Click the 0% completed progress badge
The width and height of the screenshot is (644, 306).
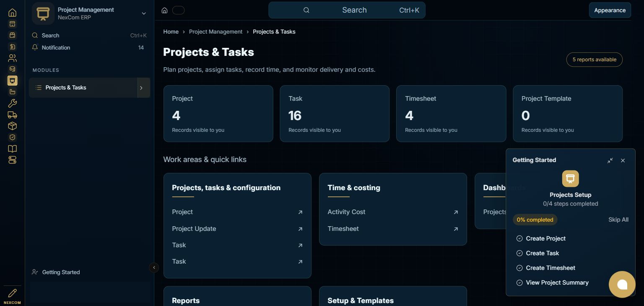(x=535, y=220)
